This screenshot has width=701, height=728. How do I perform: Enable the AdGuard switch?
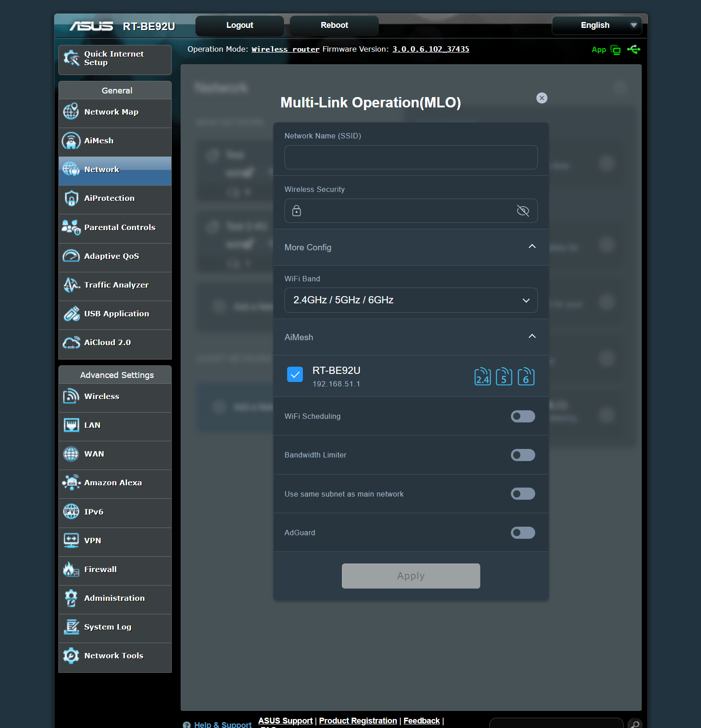pyautogui.click(x=523, y=533)
